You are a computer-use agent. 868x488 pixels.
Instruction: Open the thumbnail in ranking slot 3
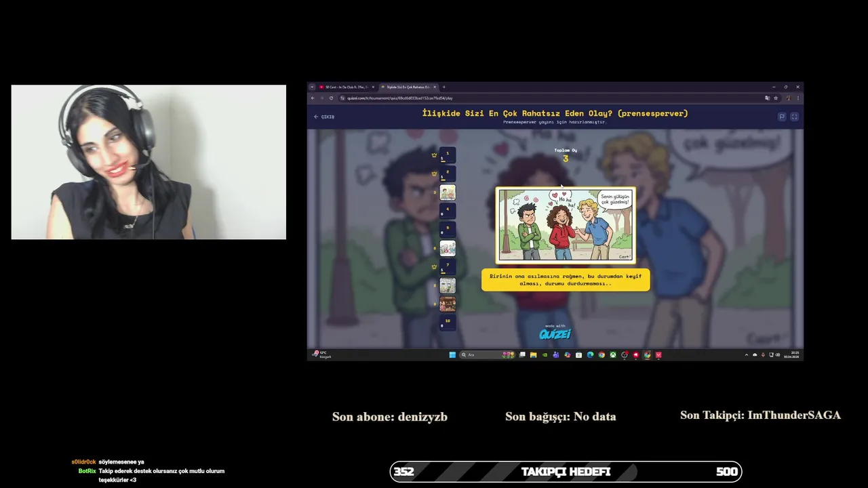pyautogui.click(x=448, y=192)
